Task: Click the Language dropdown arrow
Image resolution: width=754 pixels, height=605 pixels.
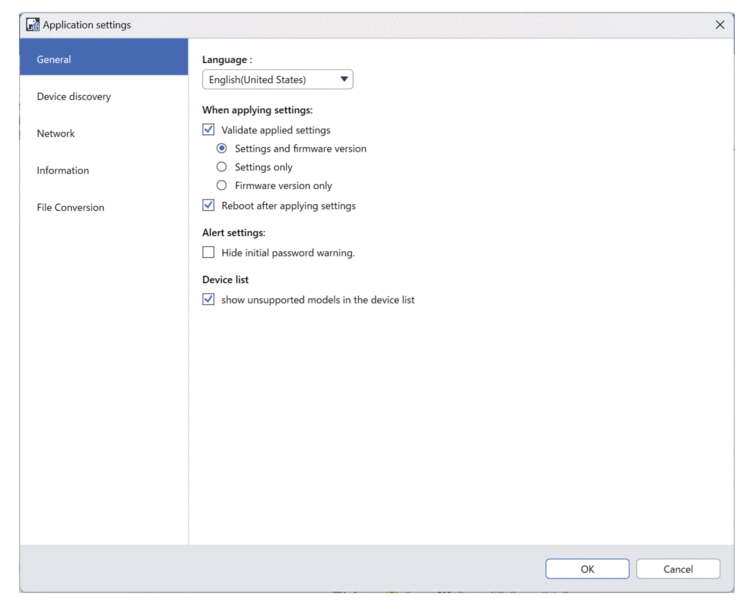Action: [x=344, y=79]
